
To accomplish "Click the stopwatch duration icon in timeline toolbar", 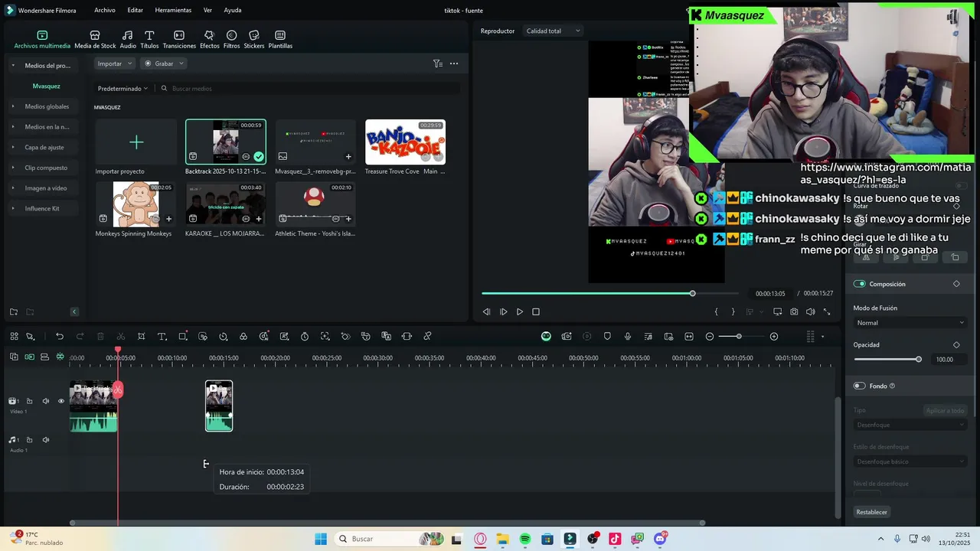I will click(x=305, y=336).
